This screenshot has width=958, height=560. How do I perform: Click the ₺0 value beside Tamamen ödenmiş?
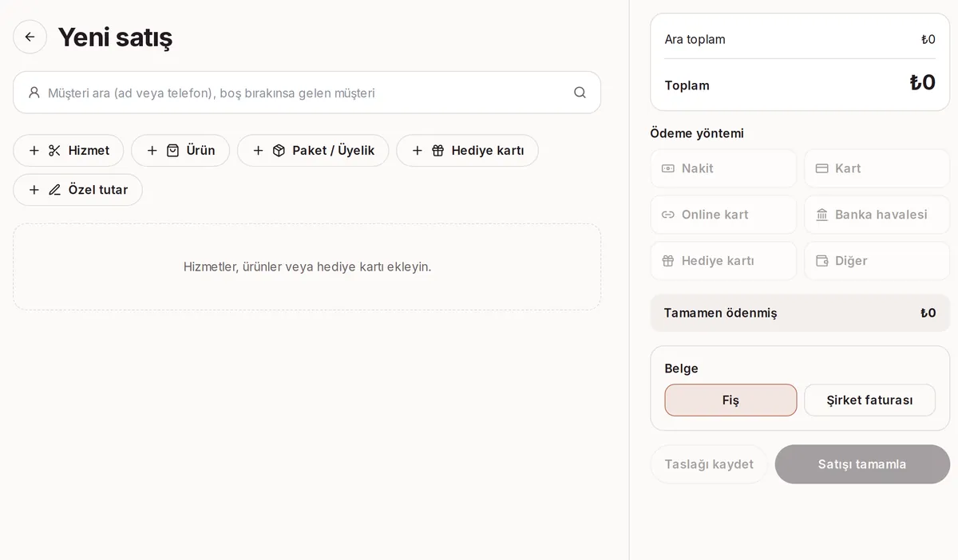(928, 313)
